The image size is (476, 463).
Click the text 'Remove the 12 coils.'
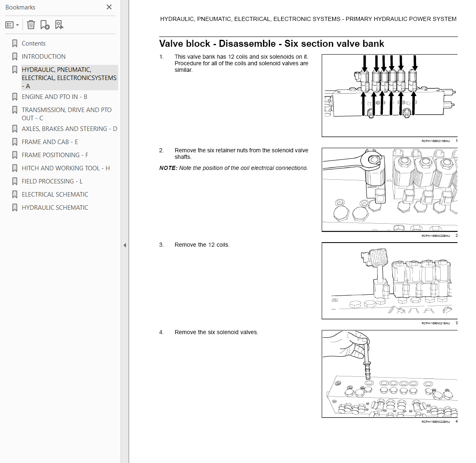click(202, 245)
